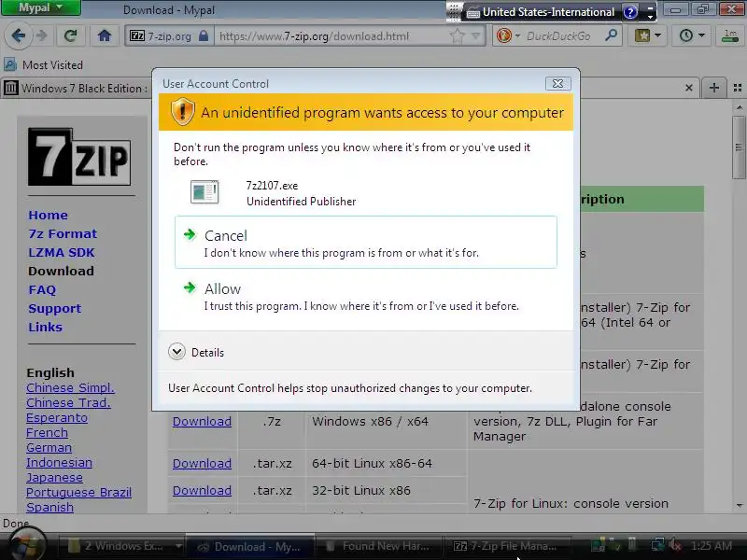
Task: Click United States-International keyboard layout
Action: (541, 12)
